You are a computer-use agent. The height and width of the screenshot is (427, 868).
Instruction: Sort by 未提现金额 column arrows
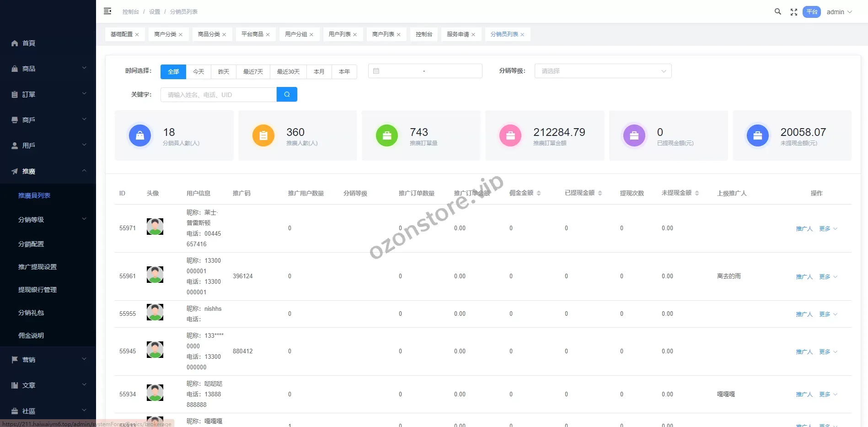click(x=697, y=194)
